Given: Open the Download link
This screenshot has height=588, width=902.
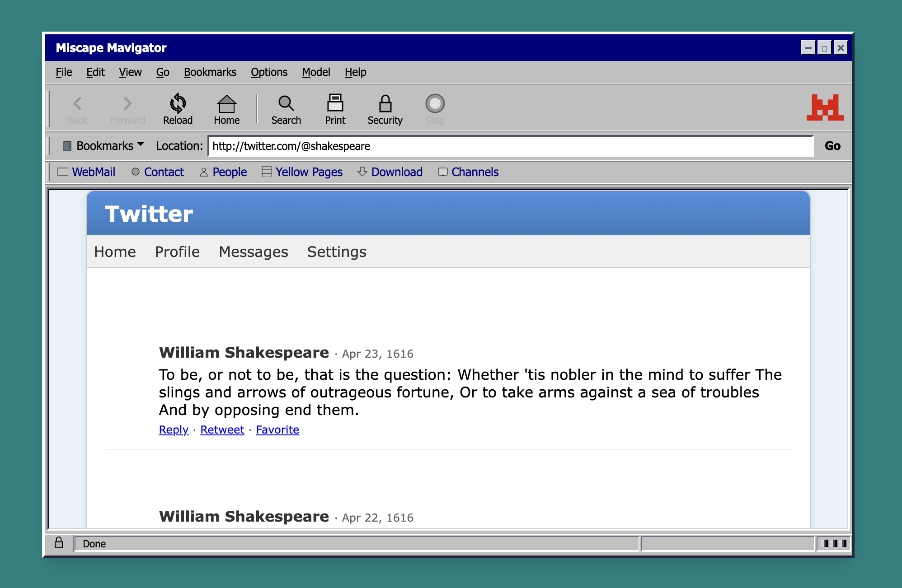Looking at the screenshot, I should 397,172.
